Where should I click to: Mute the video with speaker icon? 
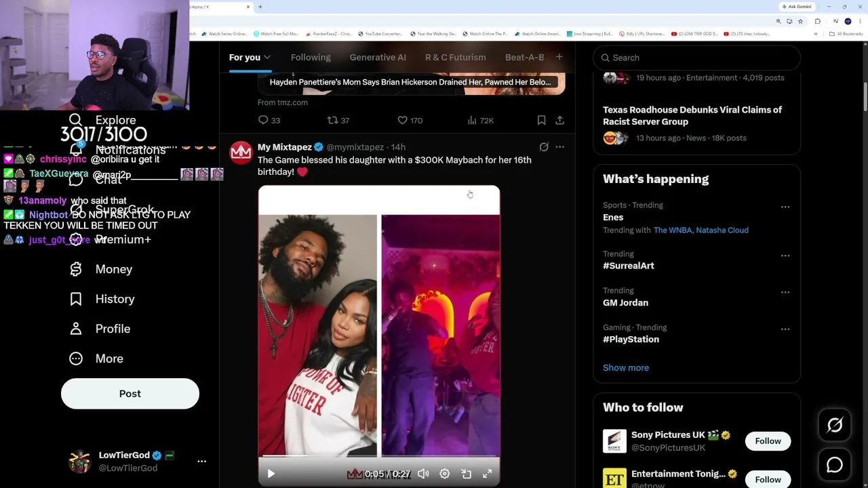tap(423, 474)
